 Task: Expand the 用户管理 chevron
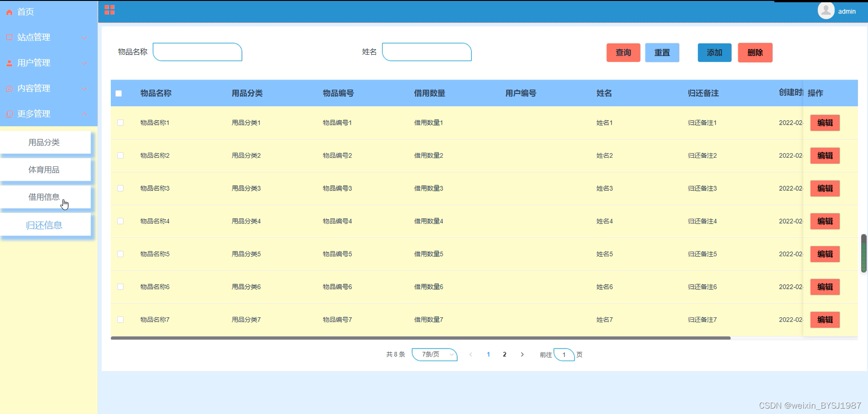pyautogui.click(x=84, y=63)
